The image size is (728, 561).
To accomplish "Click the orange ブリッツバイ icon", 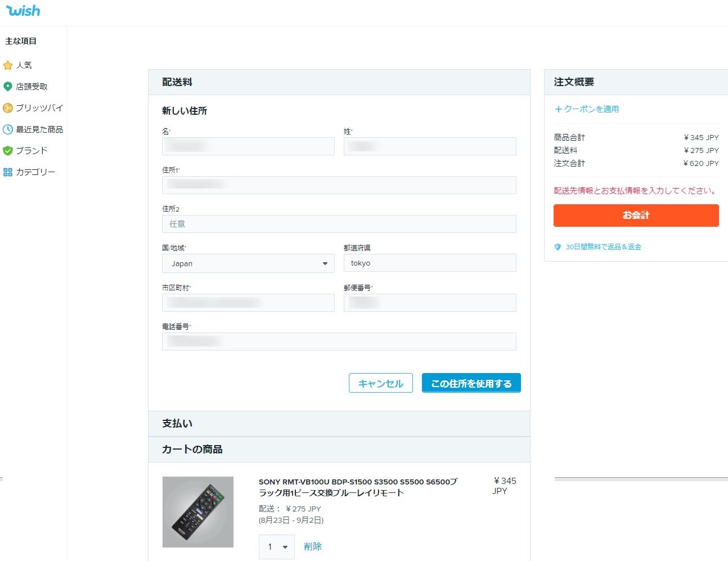I will click(x=8, y=108).
